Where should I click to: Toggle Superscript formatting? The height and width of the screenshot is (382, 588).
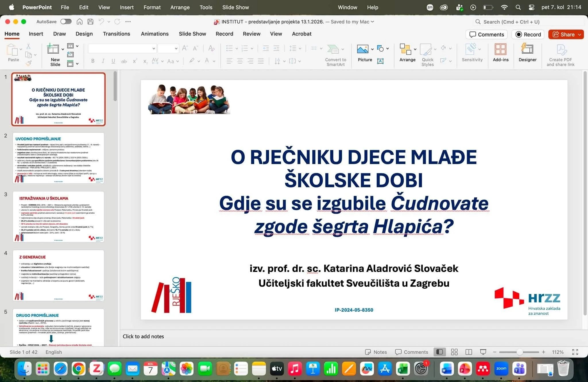click(135, 61)
